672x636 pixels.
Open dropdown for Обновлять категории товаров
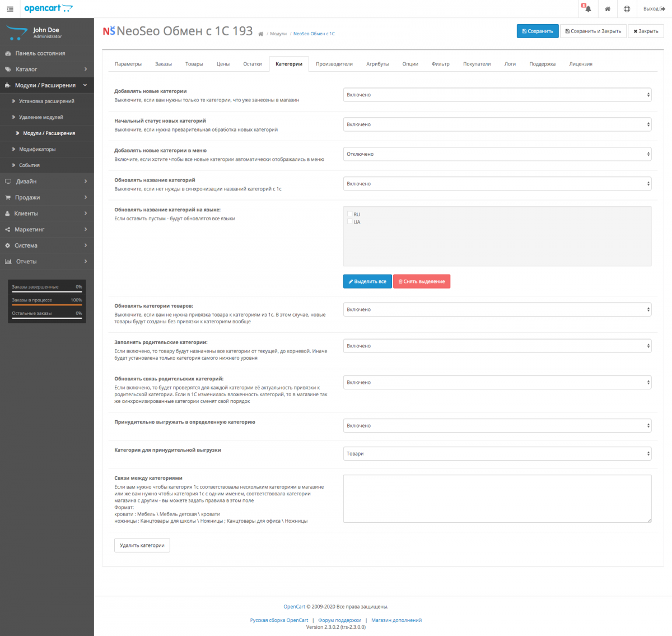(x=497, y=309)
